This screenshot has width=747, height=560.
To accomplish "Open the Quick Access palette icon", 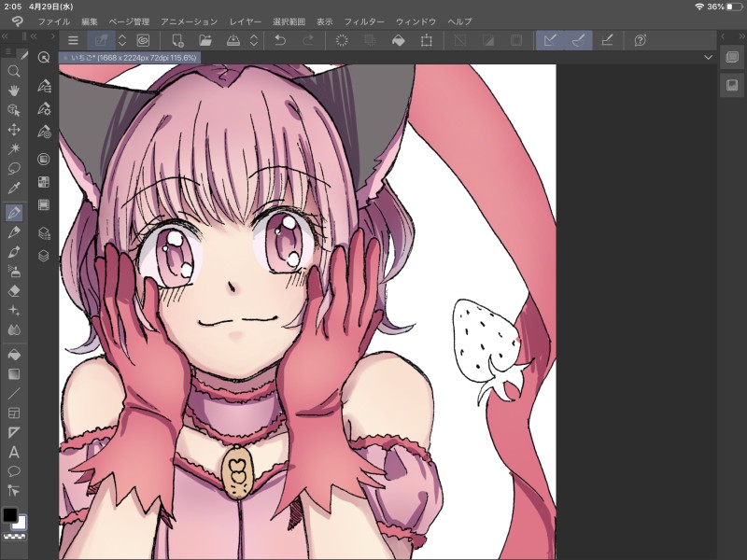I will tap(44, 58).
